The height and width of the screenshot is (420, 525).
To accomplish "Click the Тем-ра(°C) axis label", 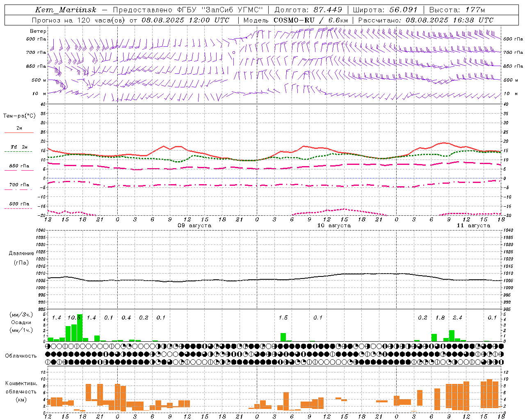I will click(x=19, y=116).
